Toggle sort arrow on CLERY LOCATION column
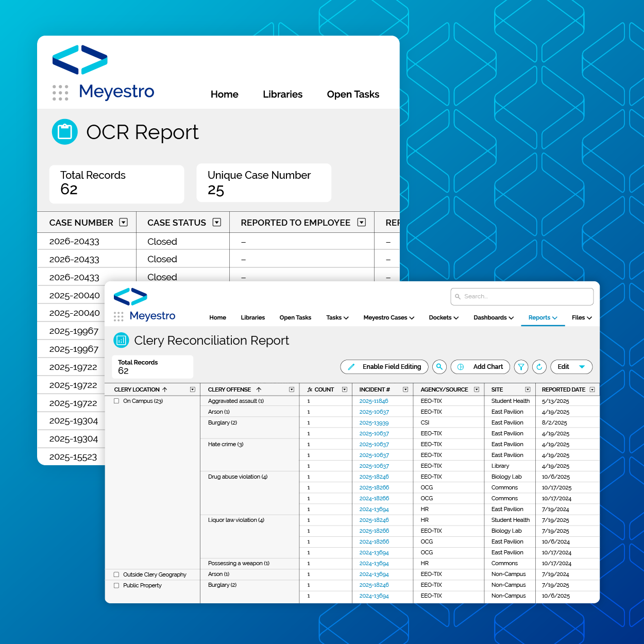The image size is (644, 644). (165, 389)
